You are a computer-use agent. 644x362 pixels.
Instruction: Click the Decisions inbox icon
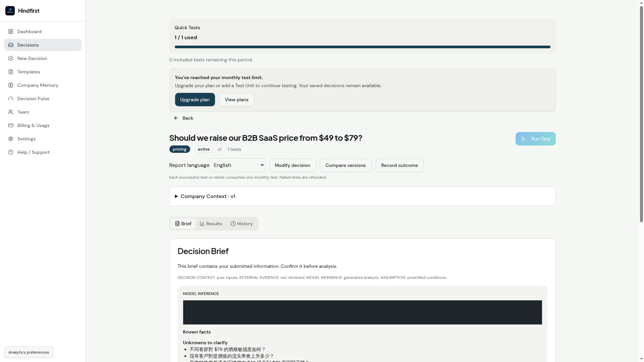click(11, 45)
